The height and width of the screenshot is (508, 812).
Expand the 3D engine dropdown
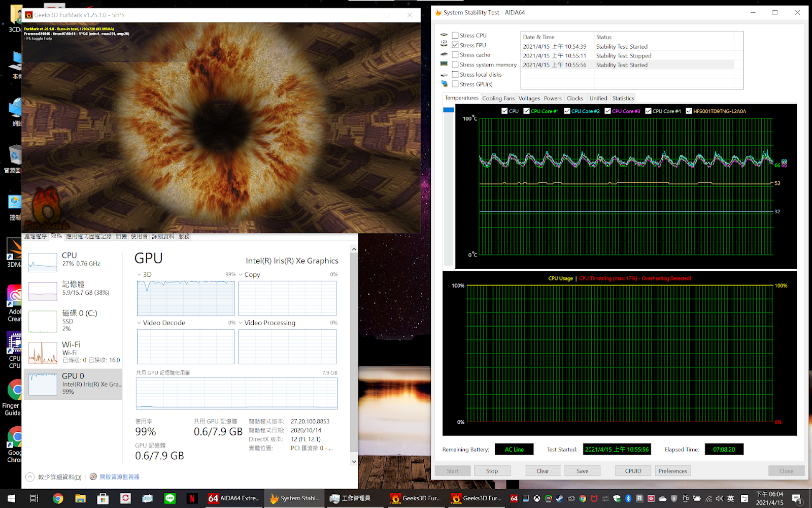coord(139,275)
